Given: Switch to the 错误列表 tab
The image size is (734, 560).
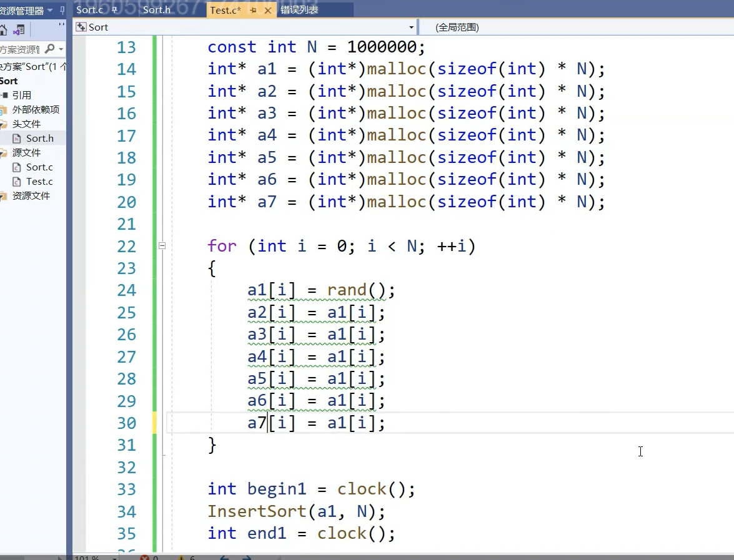Looking at the screenshot, I should click(299, 10).
